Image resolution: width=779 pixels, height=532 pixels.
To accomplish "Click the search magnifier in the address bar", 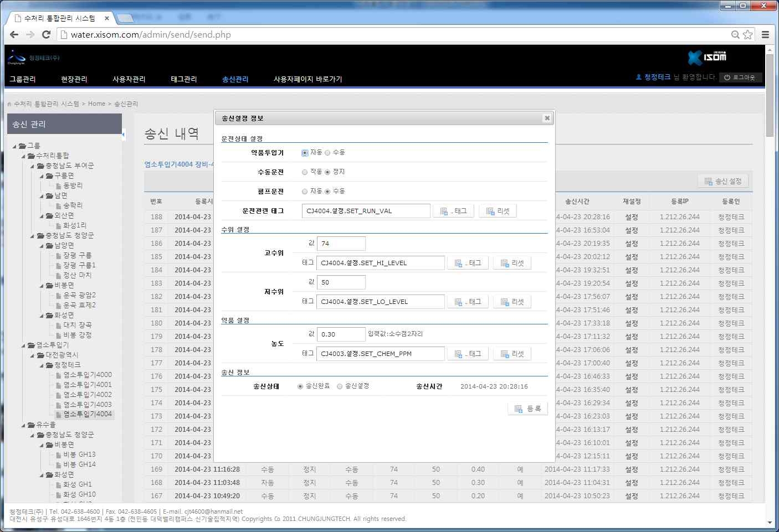I will (735, 34).
